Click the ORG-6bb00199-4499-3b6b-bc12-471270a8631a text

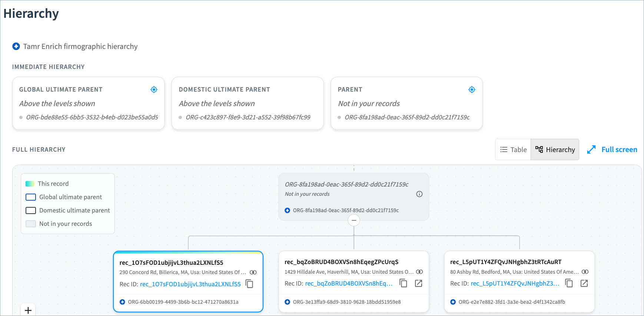tap(183, 302)
